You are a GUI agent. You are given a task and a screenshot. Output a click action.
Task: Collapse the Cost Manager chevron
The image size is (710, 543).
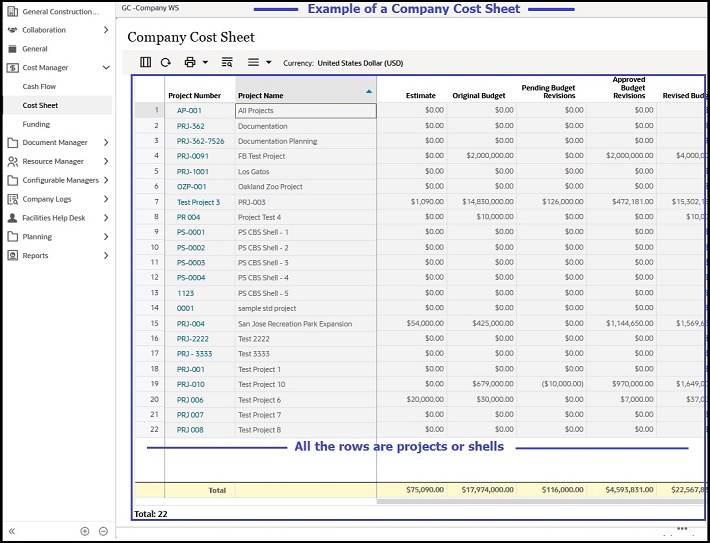[x=106, y=67]
